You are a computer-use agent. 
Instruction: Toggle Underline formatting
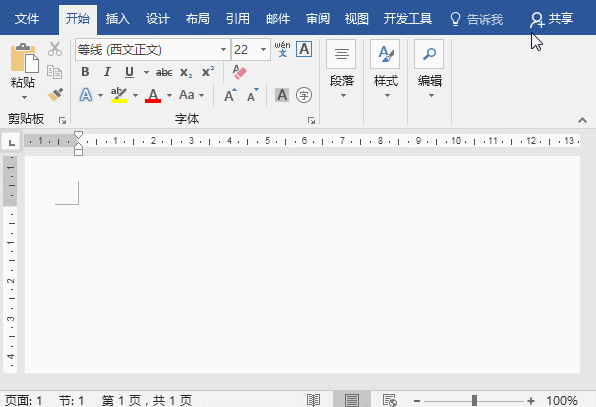tap(129, 72)
